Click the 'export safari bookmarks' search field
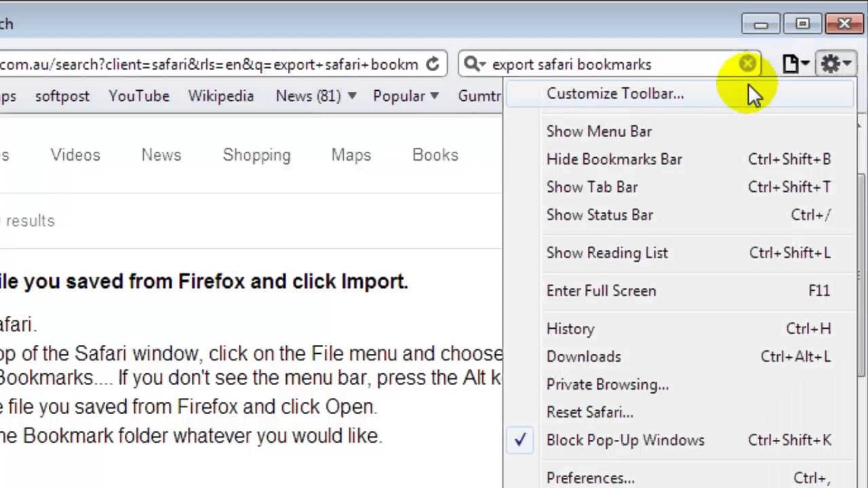Screen dimensions: 868x488 tap(610, 64)
